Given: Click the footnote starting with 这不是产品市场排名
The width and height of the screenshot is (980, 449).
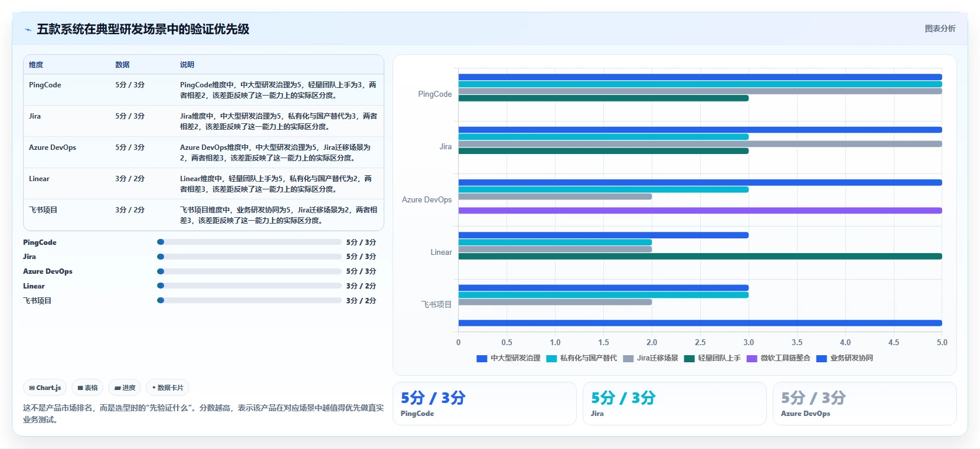Looking at the screenshot, I should [203, 414].
